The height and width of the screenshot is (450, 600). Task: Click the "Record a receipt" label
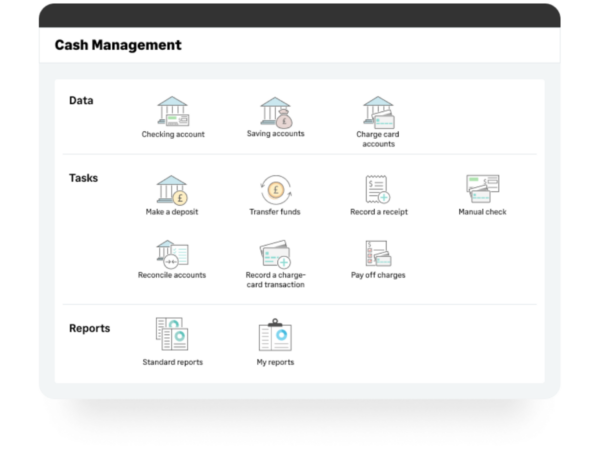[x=379, y=212]
